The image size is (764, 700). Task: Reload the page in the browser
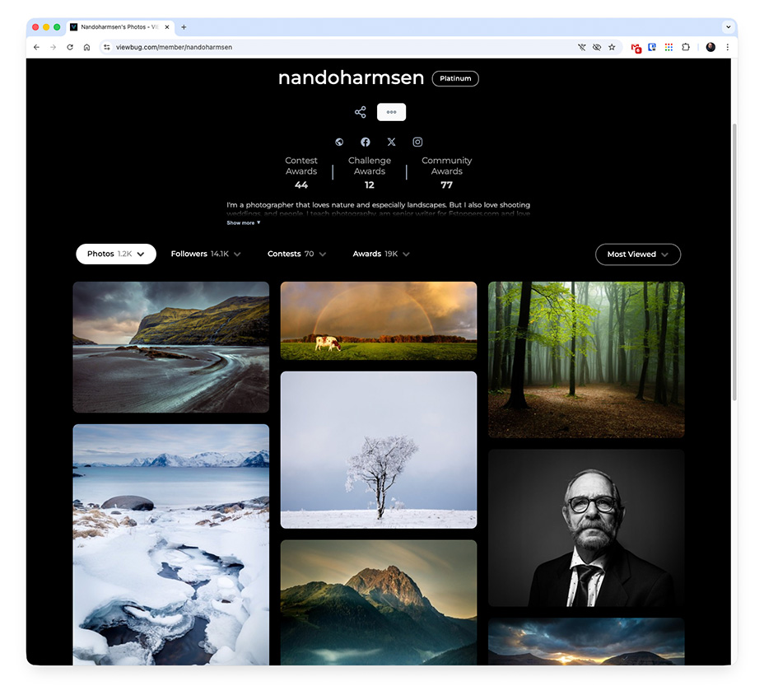pos(70,48)
